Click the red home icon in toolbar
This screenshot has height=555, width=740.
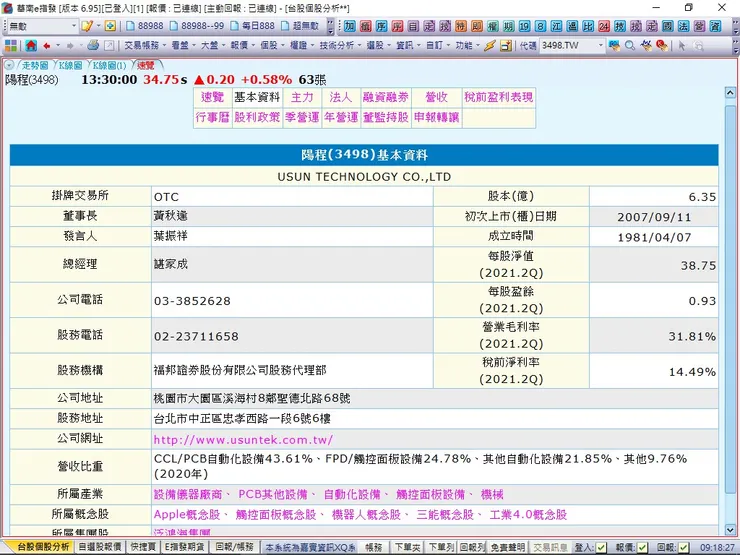pyautogui.click(x=31, y=45)
